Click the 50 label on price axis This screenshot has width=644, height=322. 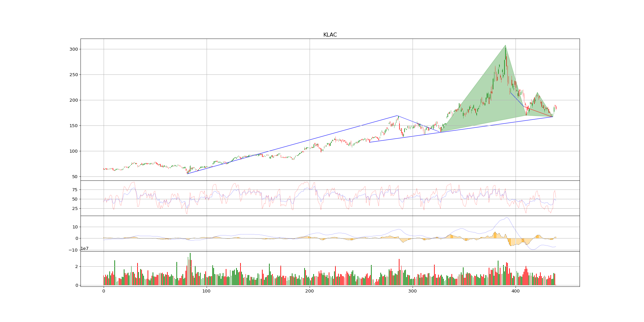point(75,177)
